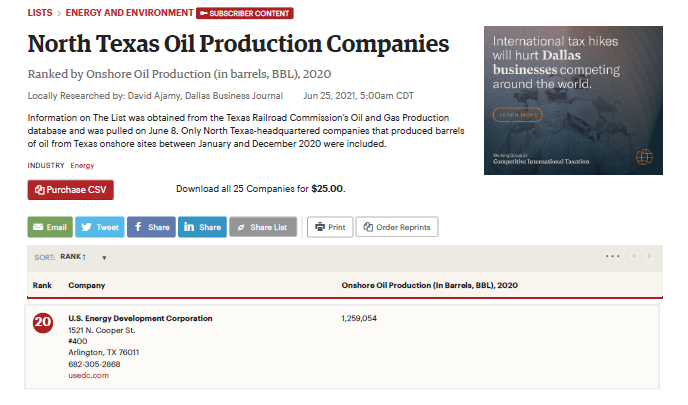Click the Purchase CSV button
This screenshot has width=688, height=405.
[71, 190]
